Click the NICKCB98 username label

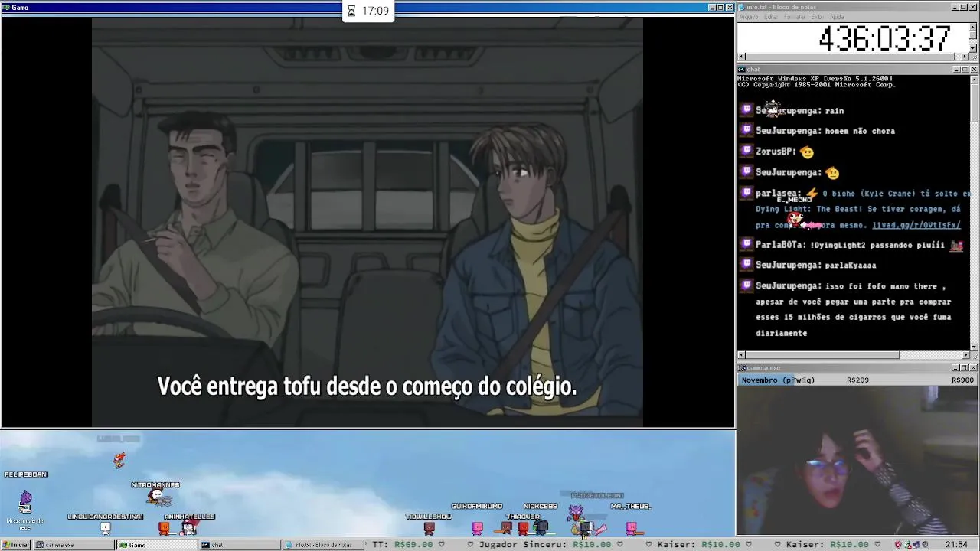pyautogui.click(x=541, y=507)
